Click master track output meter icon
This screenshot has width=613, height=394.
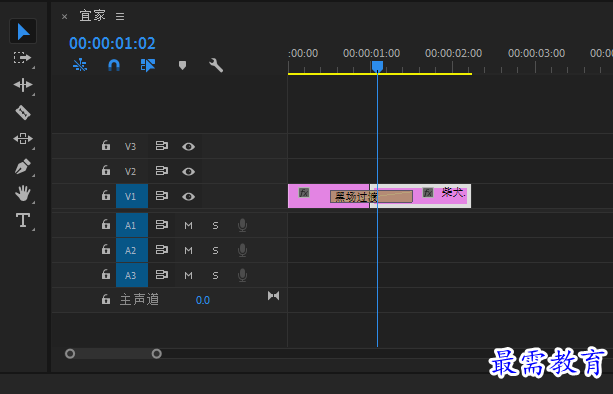coord(274,296)
